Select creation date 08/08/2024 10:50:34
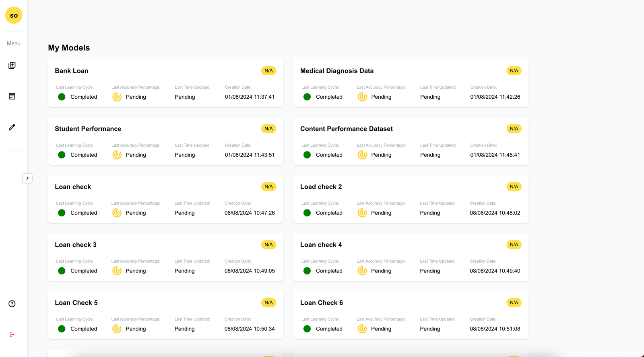Screen dimensions: 644x357 click(250, 329)
